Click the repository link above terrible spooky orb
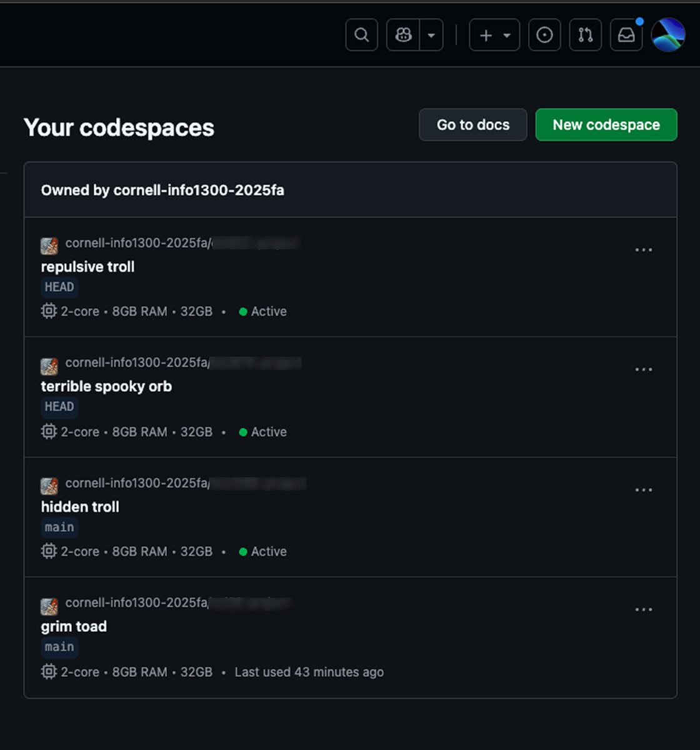This screenshot has height=750, width=700. pyautogui.click(x=183, y=362)
